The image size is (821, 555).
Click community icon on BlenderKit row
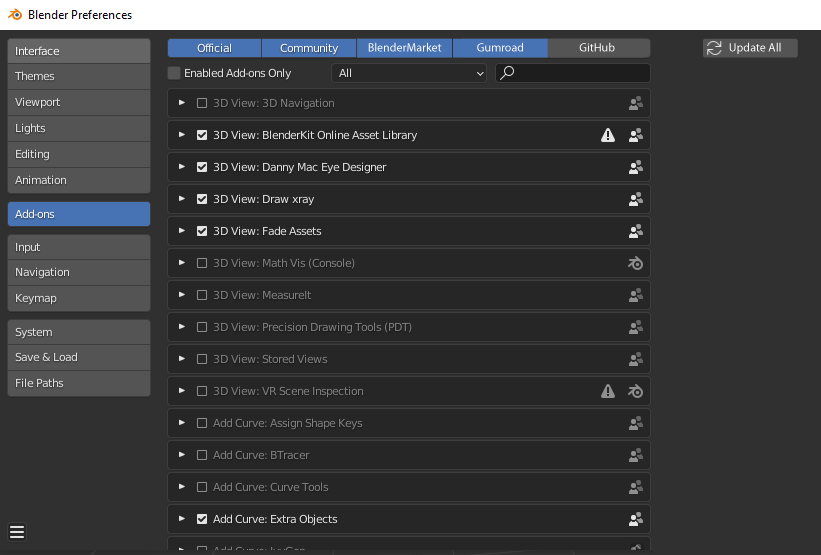point(636,135)
